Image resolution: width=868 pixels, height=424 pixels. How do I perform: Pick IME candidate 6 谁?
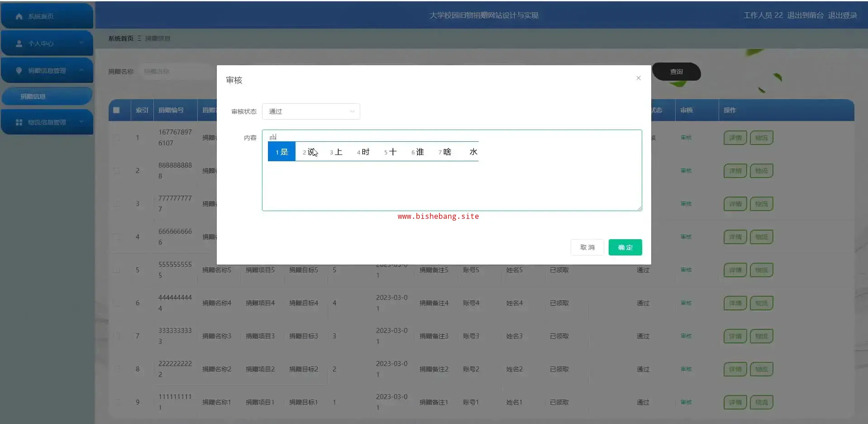point(418,152)
